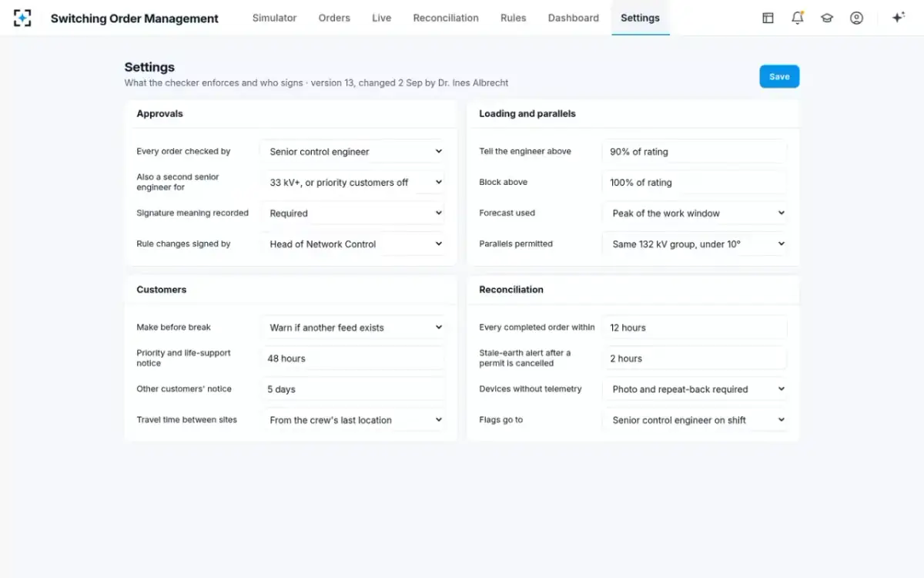Open the user account icon
This screenshot has height=578, width=924.
[x=856, y=18]
